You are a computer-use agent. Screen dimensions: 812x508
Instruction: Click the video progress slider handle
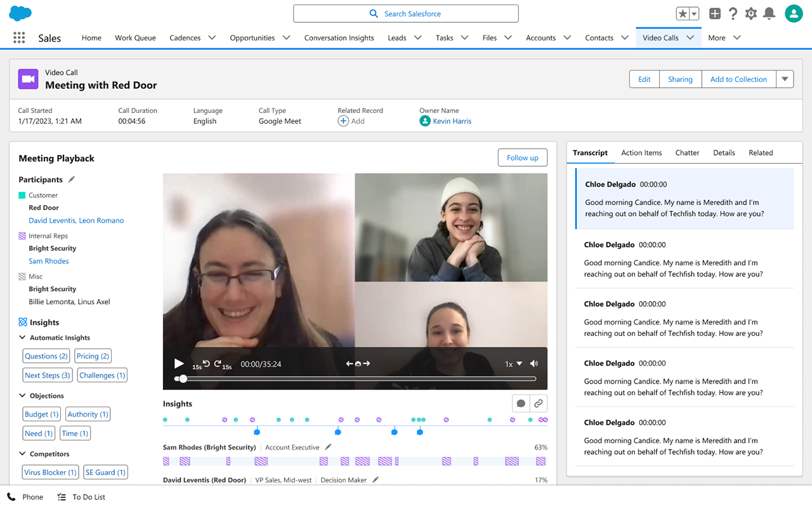coord(183,379)
